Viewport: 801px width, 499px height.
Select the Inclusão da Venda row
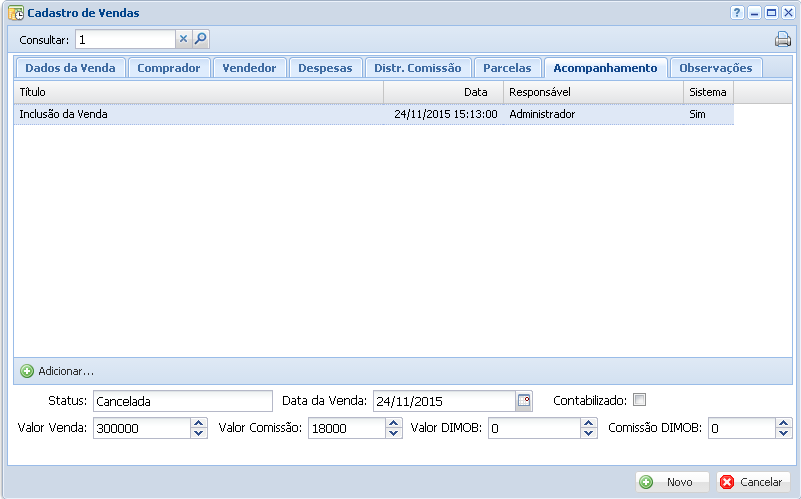[200, 114]
